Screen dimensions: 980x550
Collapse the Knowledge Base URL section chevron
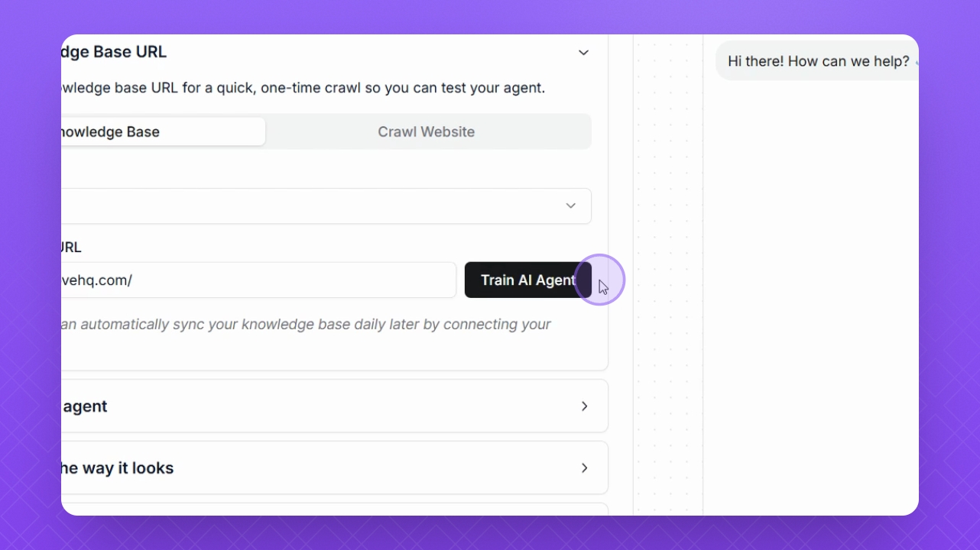(x=583, y=53)
